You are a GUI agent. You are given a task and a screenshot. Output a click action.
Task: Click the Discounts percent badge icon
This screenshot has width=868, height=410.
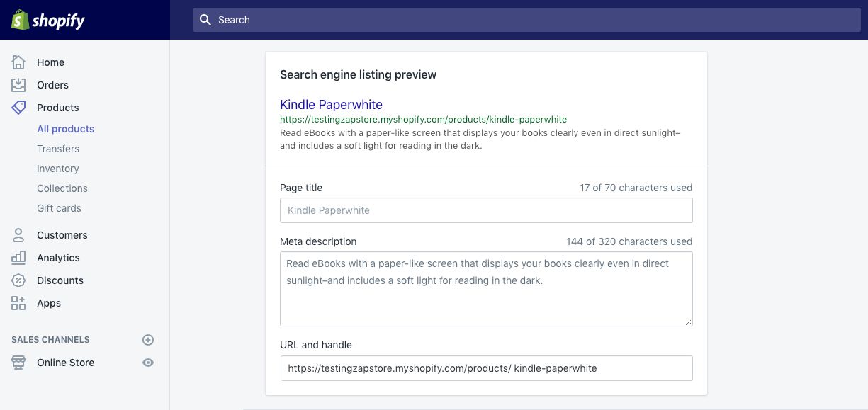(18, 280)
